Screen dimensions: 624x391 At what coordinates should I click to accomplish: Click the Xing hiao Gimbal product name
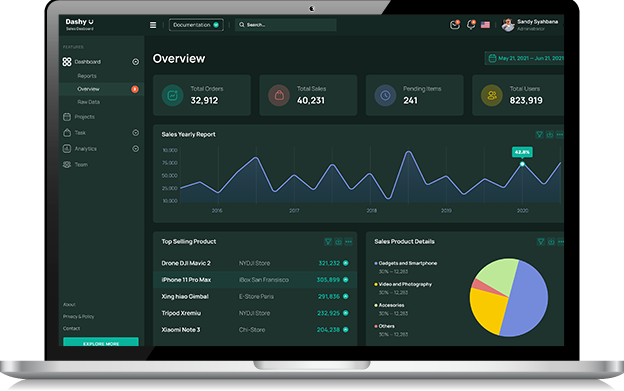coord(185,296)
